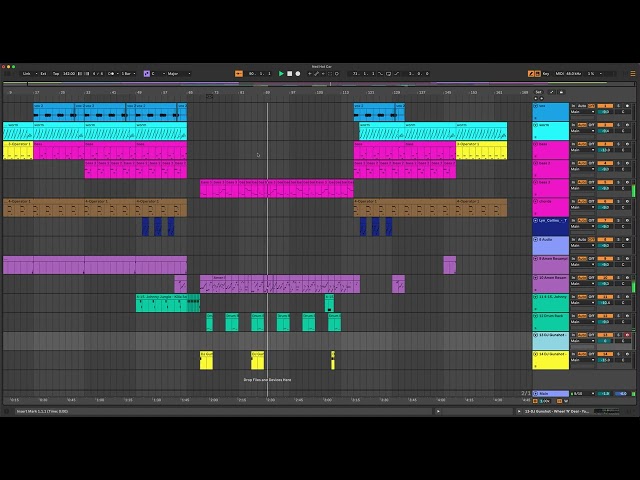The image size is (640, 480).
Task: Click the Capture MIDI bracket icon
Action: pyautogui.click(x=330, y=73)
